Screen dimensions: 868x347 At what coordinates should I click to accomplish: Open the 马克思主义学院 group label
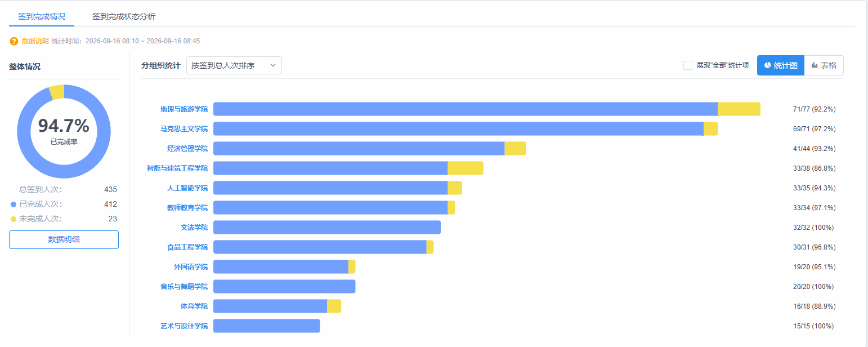pos(184,129)
